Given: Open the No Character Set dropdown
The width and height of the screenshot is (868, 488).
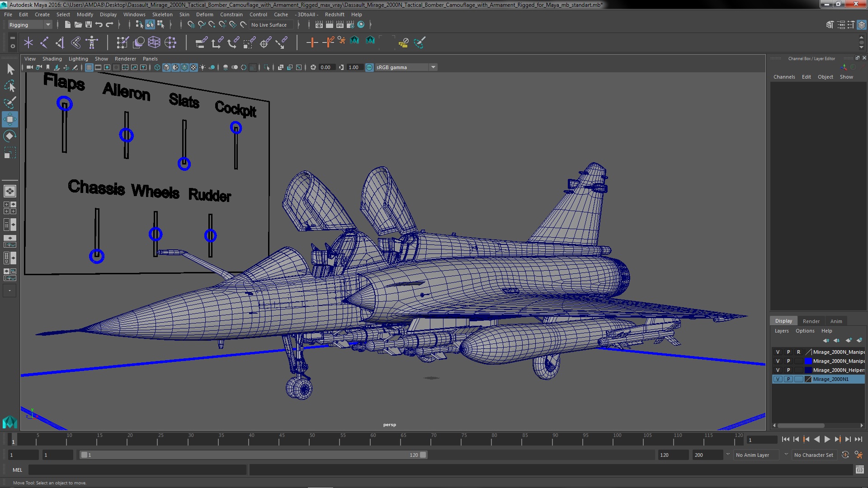Looking at the screenshot, I should pos(814,455).
